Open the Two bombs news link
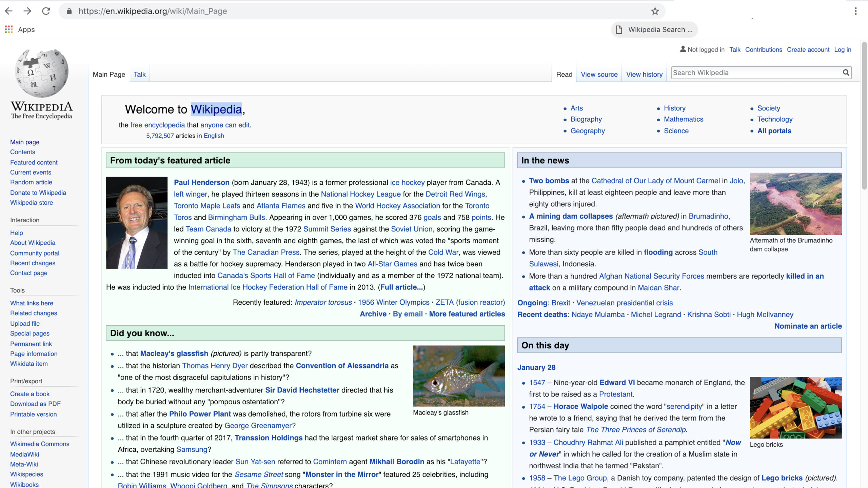 tap(549, 181)
